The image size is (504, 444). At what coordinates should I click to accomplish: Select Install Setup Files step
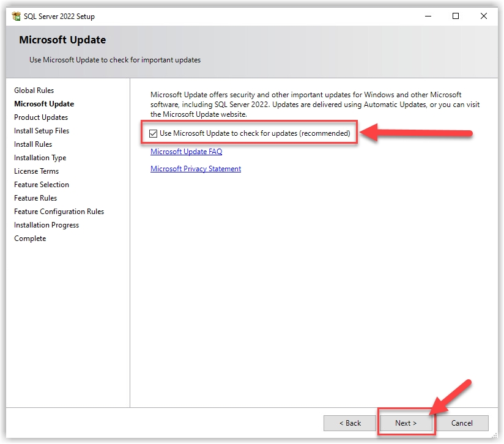42,131
